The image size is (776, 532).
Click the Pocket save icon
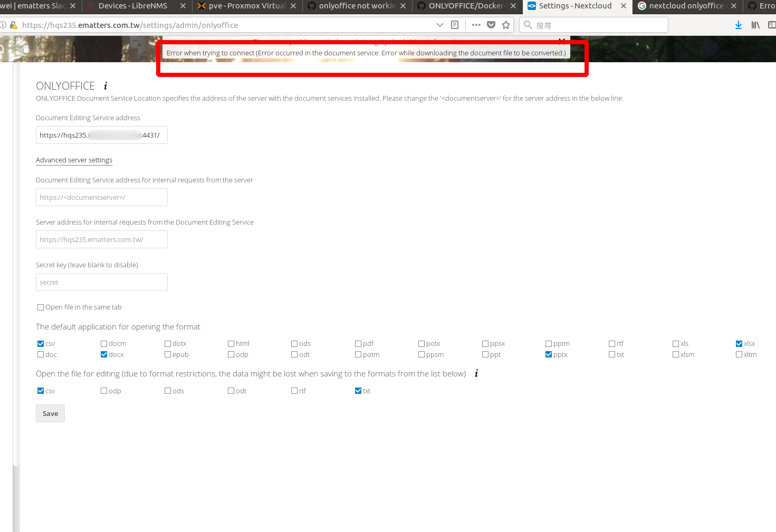[491, 25]
